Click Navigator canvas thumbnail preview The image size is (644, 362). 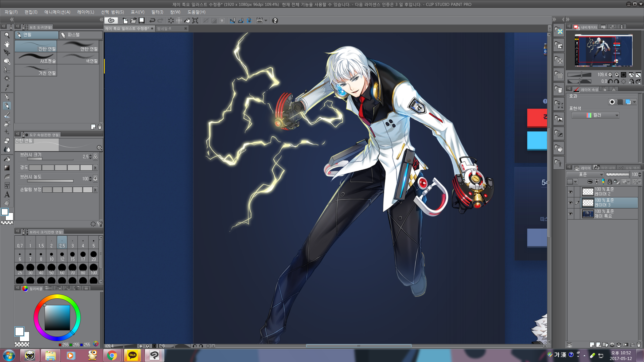click(603, 50)
